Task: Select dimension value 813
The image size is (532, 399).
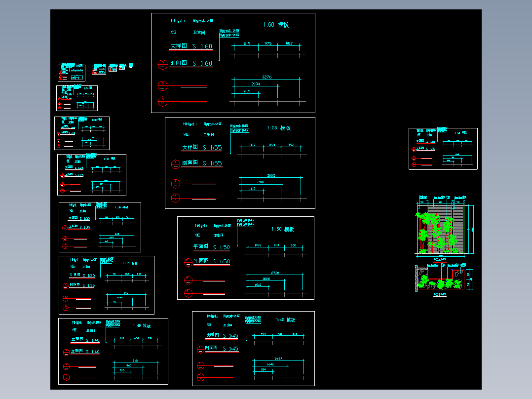Action: (x=276, y=245)
